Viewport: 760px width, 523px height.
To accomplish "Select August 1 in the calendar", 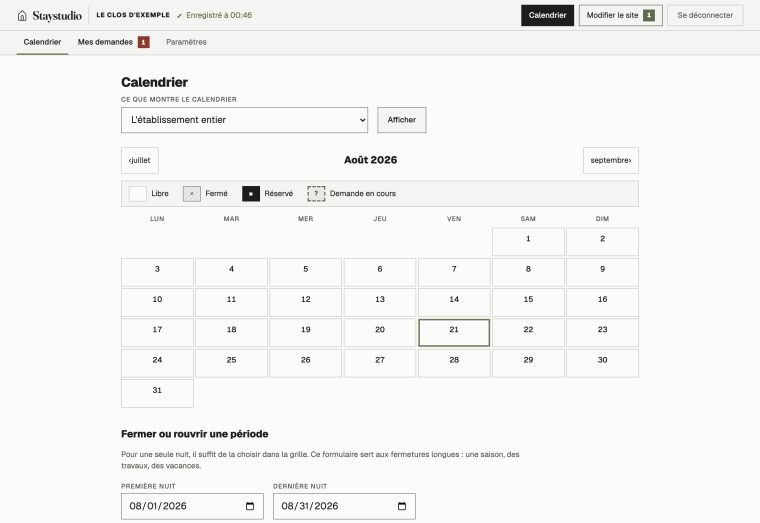I will [x=528, y=241].
